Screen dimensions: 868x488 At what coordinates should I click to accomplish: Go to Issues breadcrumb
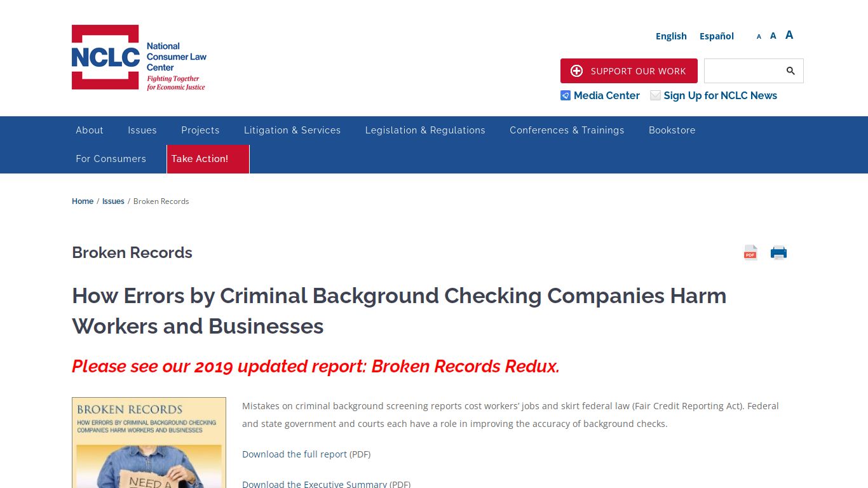tap(113, 201)
